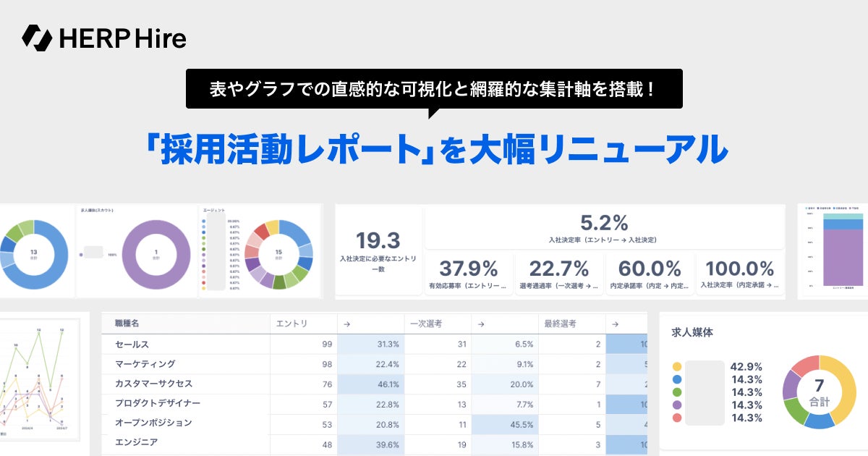Viewport: 868px width, 456px height.
Task: Click the エントリ column header
Action: pos(292,324)
